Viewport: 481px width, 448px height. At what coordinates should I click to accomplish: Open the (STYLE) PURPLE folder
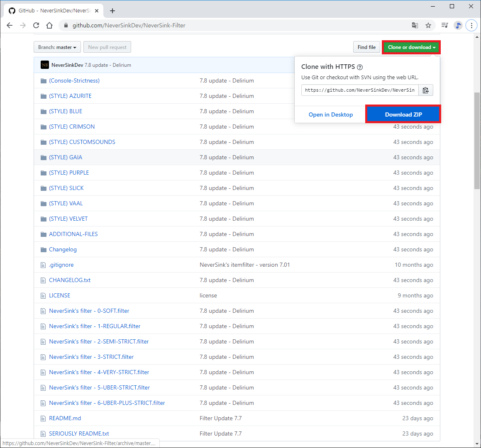pyautogui.click(x=69, y=173)
